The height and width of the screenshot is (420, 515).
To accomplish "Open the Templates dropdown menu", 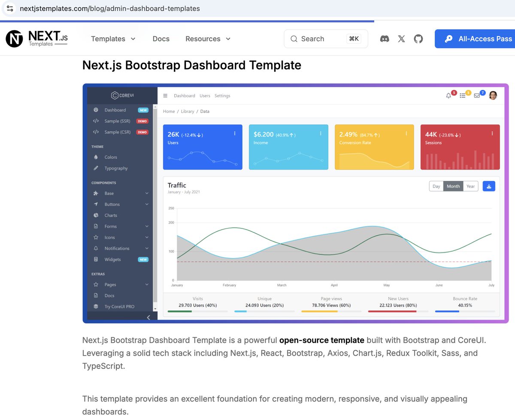I will [x=113, y=39].
